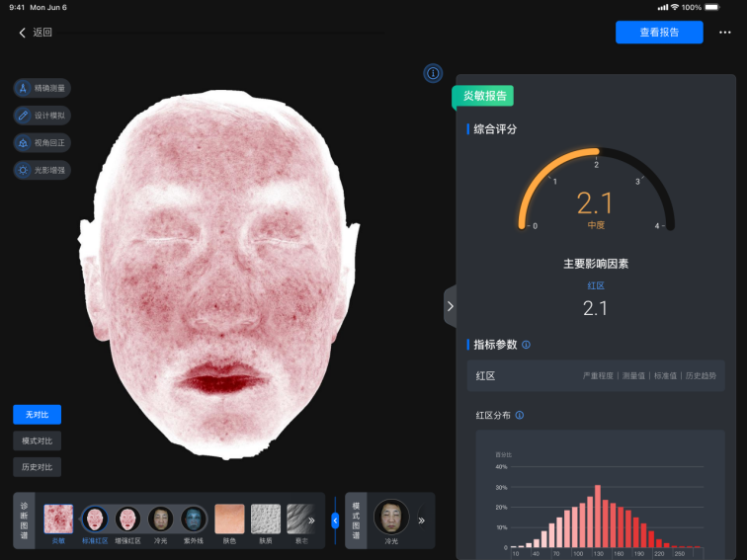Select the 炎敏 diagnosis thumbnail
The height and width of the screenshot is (560, 748).
(x=58, y=519)
